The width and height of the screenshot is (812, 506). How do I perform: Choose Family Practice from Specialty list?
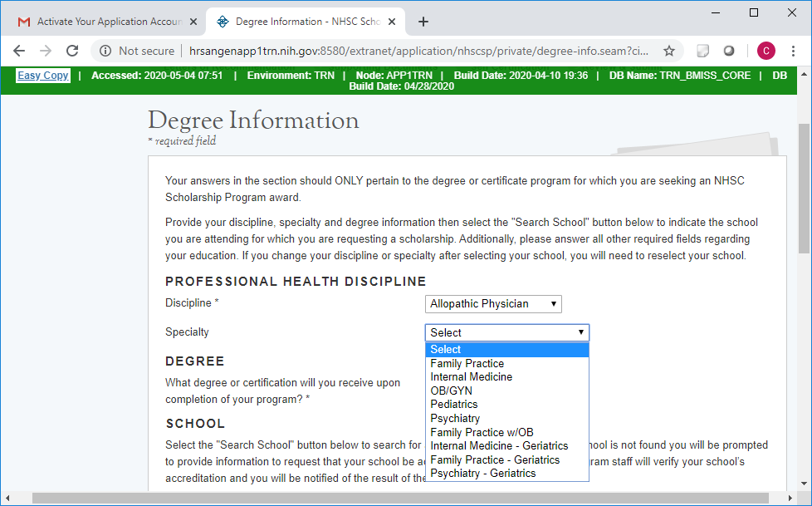point(467,363)
